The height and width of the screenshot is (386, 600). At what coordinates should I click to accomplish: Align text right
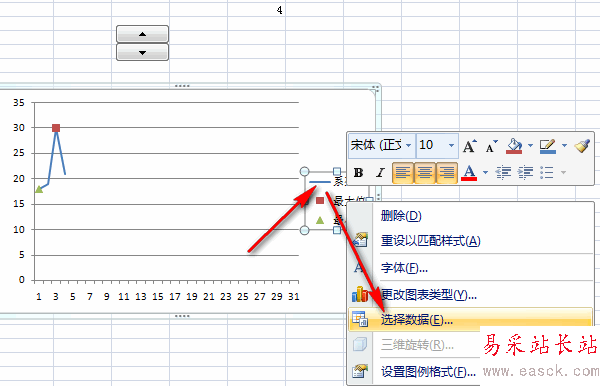pos(447,173)
